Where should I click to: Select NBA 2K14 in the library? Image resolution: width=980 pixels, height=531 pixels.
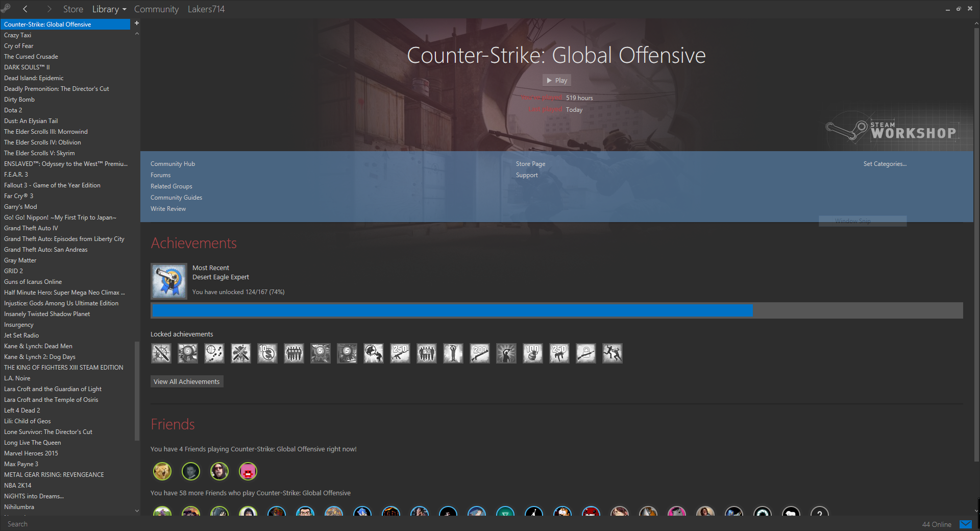(x=65, y=486)
